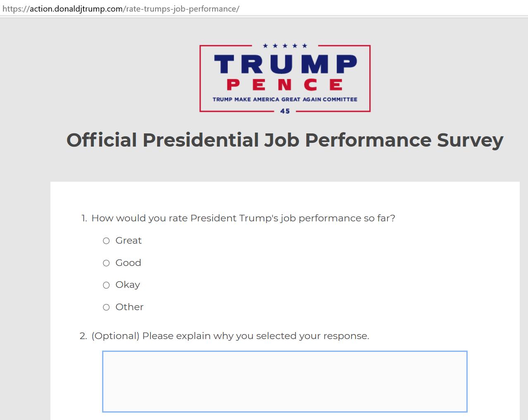The width and height of the screenshot is (528, 420).
Task: Select the "Great" rating option
Action: point(106,241)
